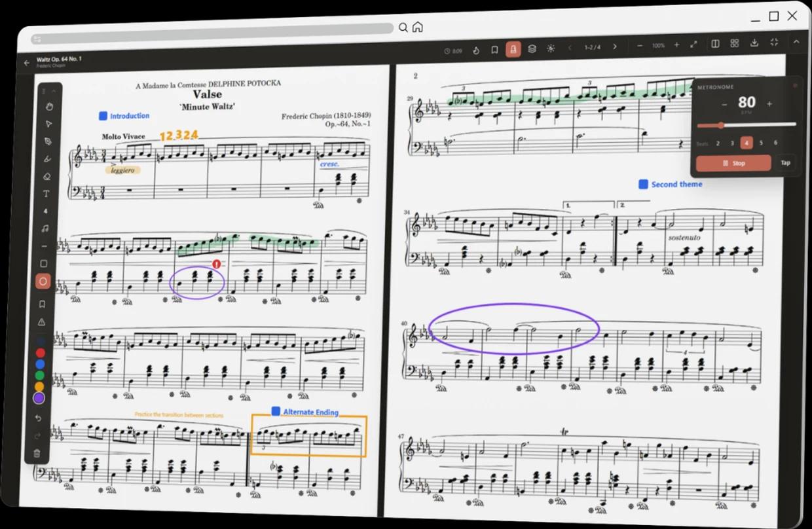Select the Rectangle shape tool
Screen dimensions: 812x529
coord(44,264)
